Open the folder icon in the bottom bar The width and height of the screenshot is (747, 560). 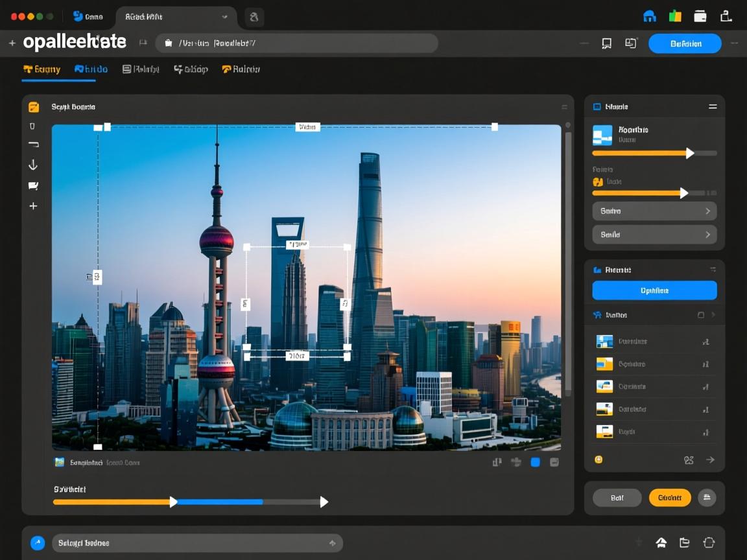coord(684,542)
